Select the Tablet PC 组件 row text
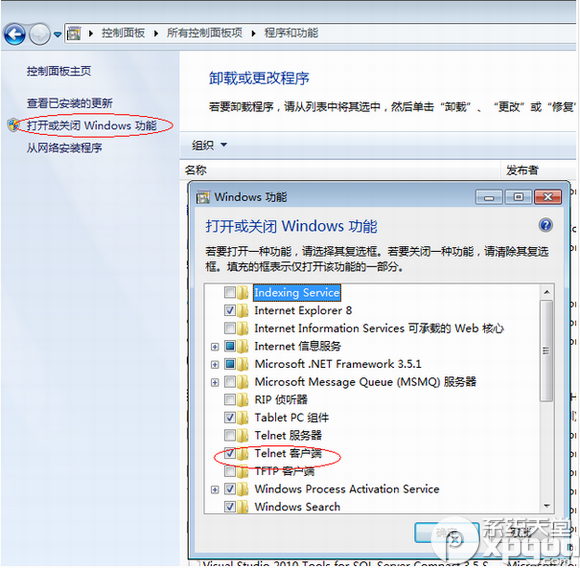Viewport: 580px width, 568px height. [291, 417]
